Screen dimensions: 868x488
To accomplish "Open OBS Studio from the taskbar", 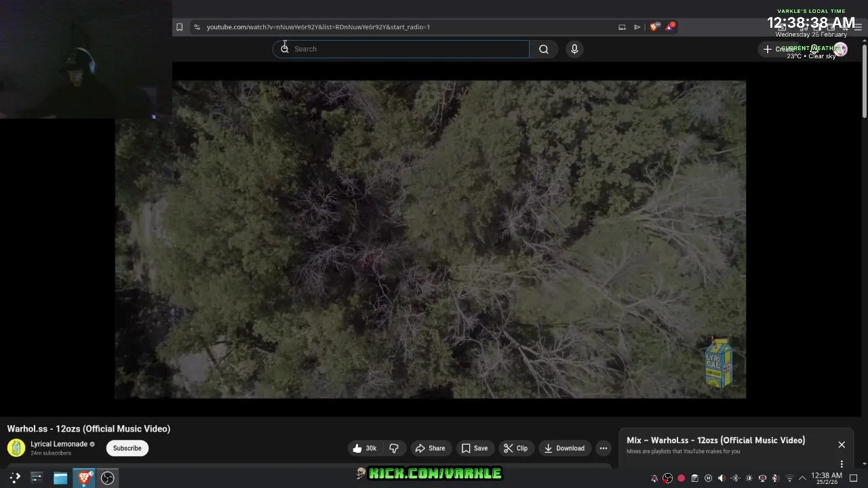I will click(108, 478).
